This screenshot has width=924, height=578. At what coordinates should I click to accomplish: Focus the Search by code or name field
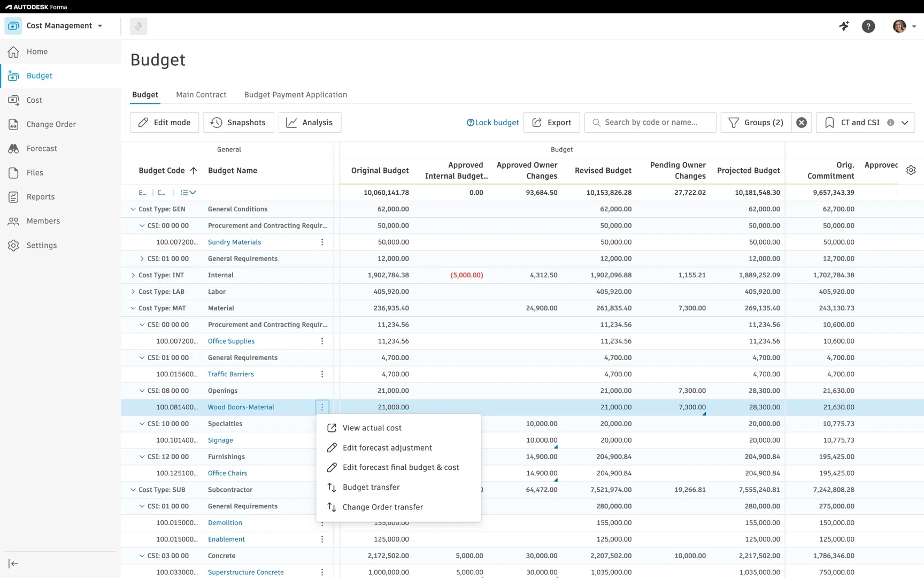point(650,123)
